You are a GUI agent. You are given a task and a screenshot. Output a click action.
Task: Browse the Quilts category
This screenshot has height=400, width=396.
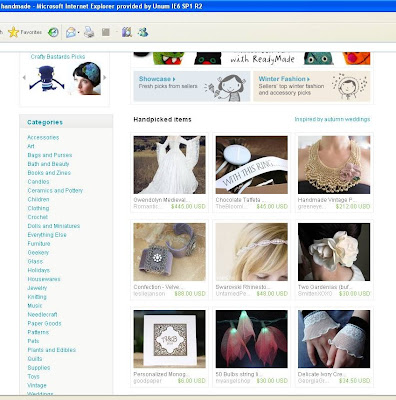point(35,359)
